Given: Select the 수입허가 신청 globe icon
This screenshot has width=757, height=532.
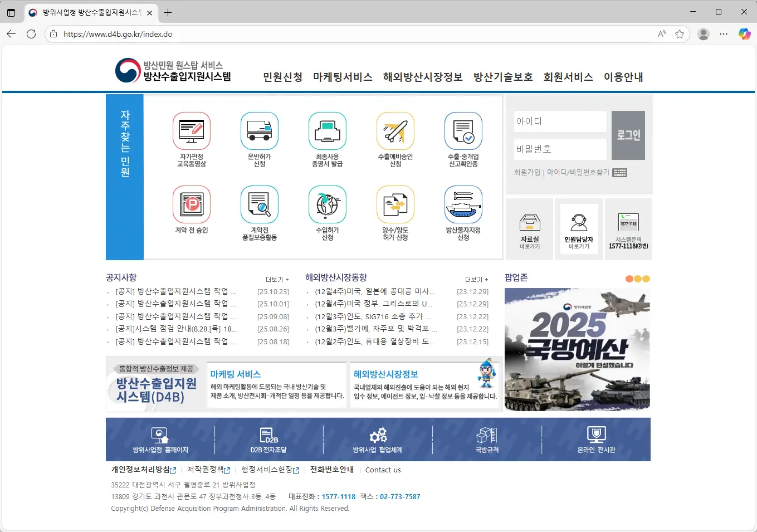Looking at the screenshot, I should coord(328,205).
